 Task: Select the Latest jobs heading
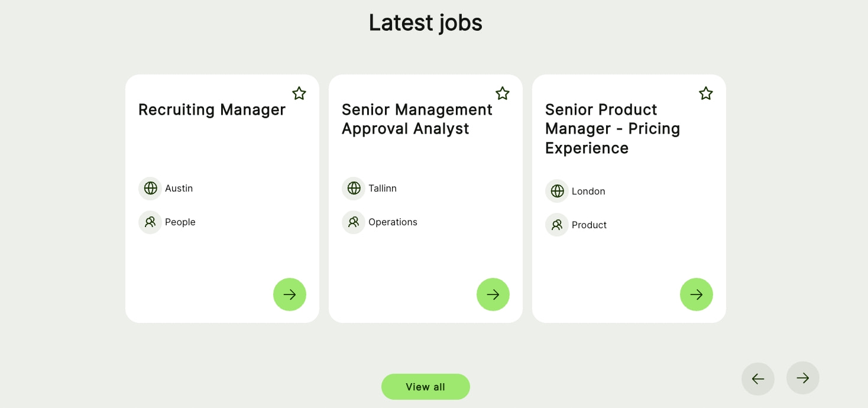pos(426,23)
